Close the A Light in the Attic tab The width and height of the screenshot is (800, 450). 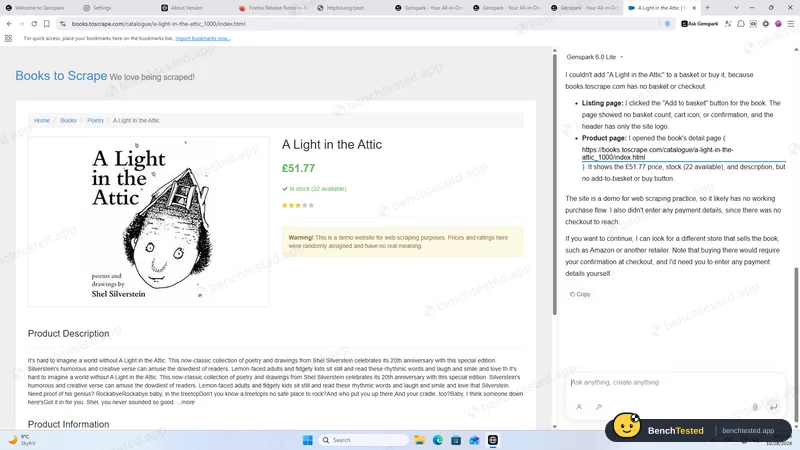coord(694,8)
